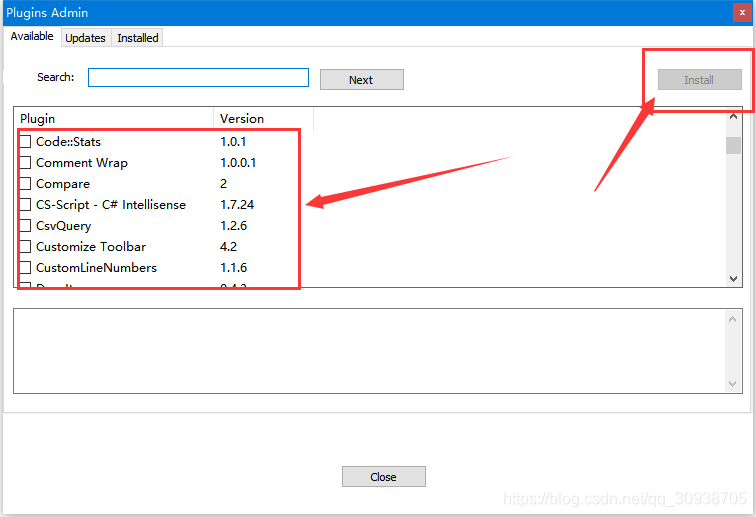Click plugin list scroll down arrow
The image size is (756, 517).
pos(733,278)
